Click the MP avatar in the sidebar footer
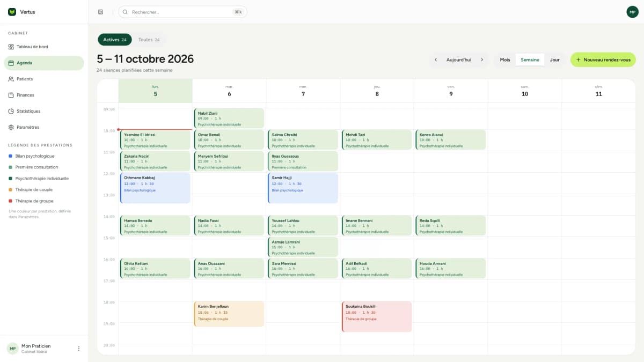Image resolution: width=644 pixels, height=362 pixels. tap(12, 349)
